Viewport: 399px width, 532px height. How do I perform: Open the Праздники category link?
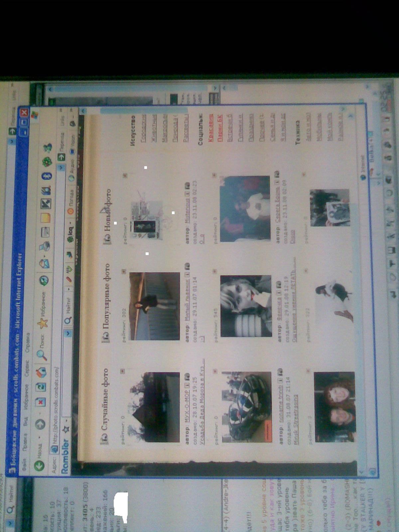click(x=252, y=128)
